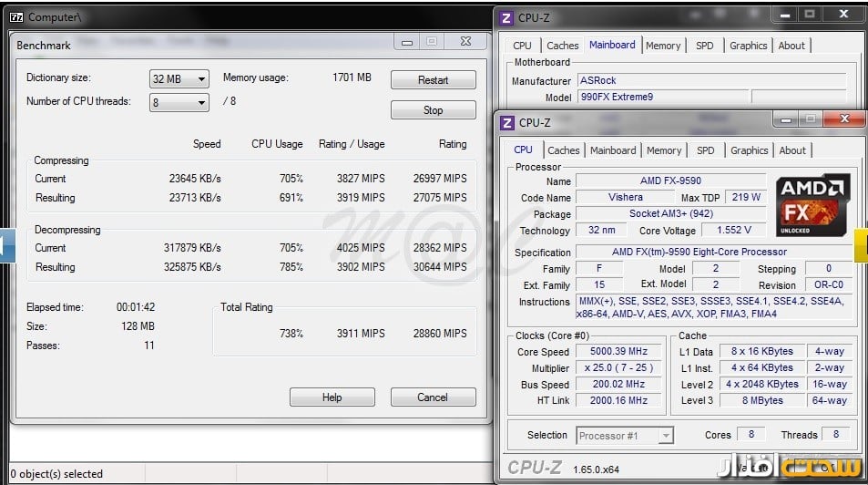The width and height of the screenshot is (868, 485).
Task: Switch to Mainboard tab in front CPU-Z window
Action: pos(613,150)
